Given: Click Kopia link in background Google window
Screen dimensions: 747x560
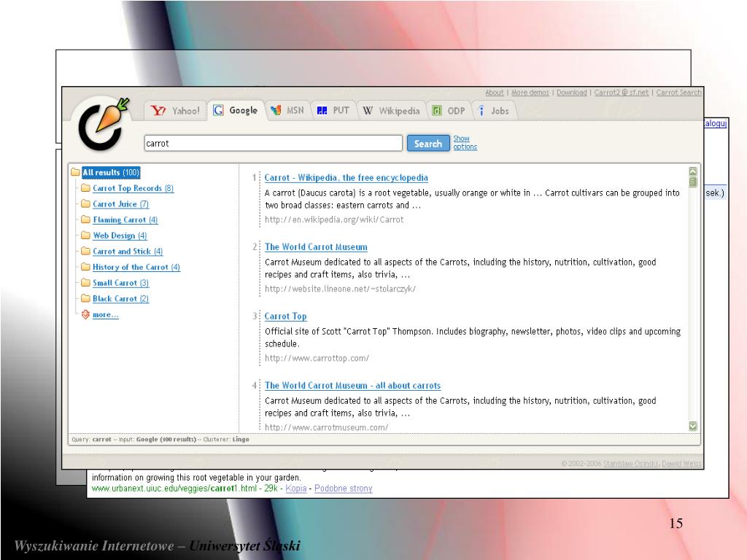Looking at the screenshot, I should click(296, 488).
